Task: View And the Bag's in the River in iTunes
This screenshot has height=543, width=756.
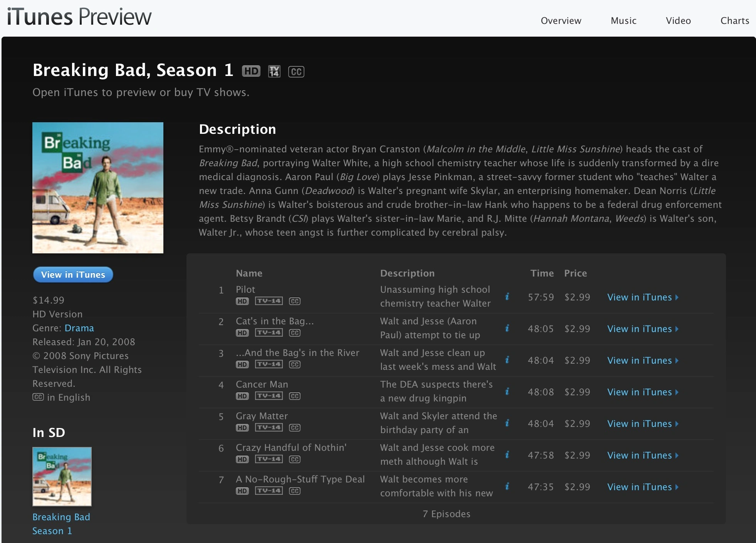Action: click(x=643, y=361)
